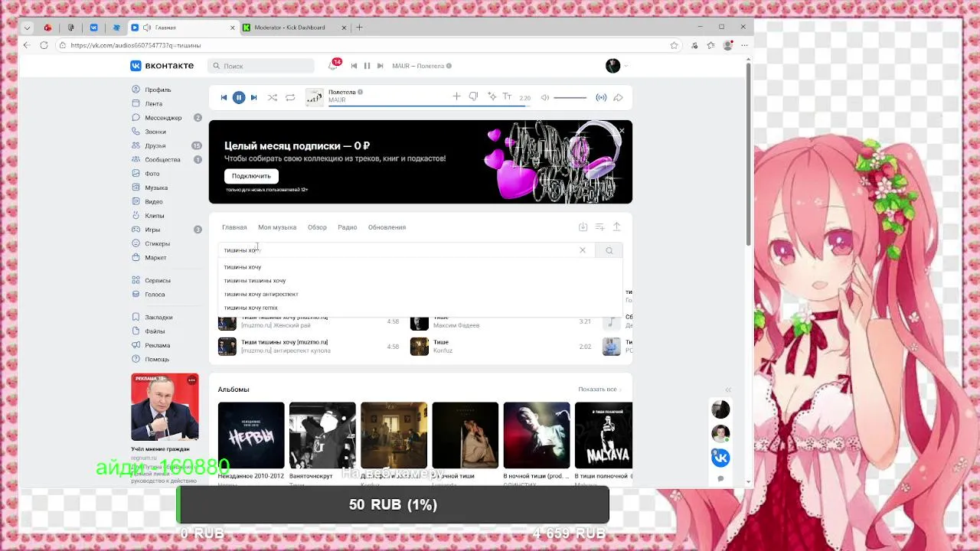Share the current track with the arrow icon
Screen dimensions: 980x551
point(618,97)
